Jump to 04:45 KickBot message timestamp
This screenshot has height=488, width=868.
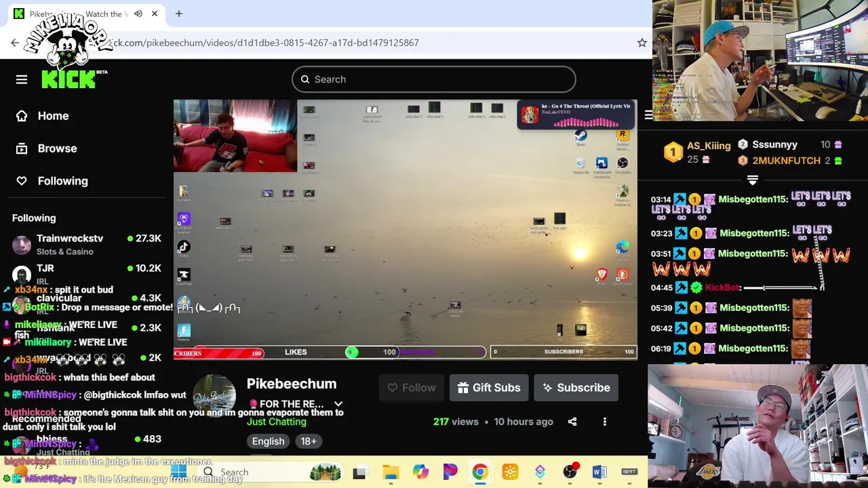[x=661, y=287]
